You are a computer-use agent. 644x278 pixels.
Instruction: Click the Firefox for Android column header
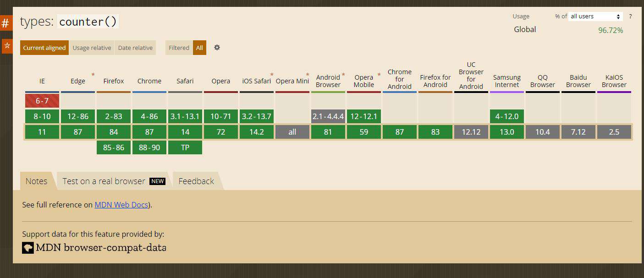point(435,81)
